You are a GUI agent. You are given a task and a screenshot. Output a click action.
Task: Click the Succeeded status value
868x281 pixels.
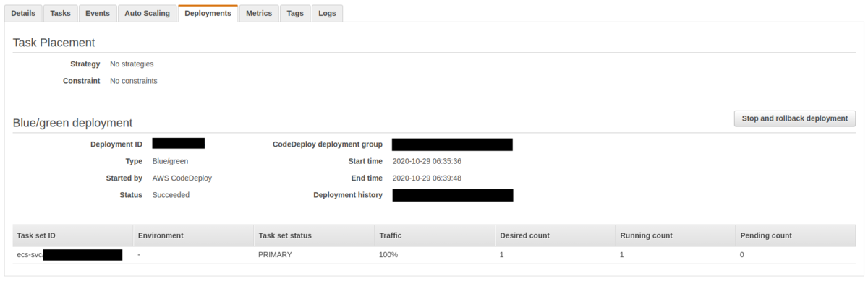(x=171, y=195)
